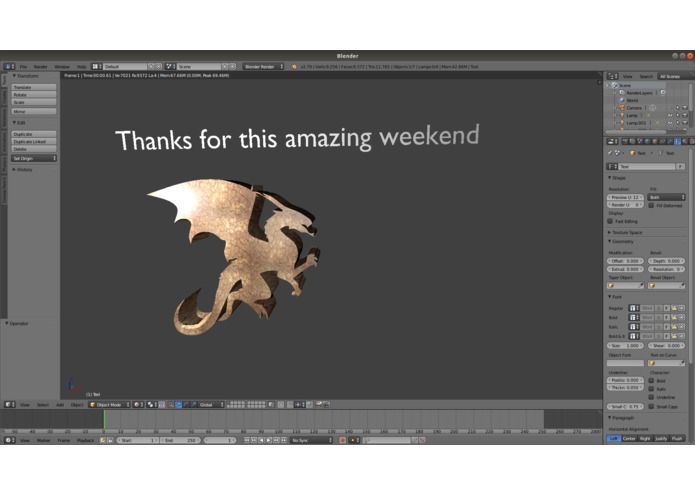The image size is (695, 494).
Task: Open the Render properties tab icon
Action: tap(625, 141)
